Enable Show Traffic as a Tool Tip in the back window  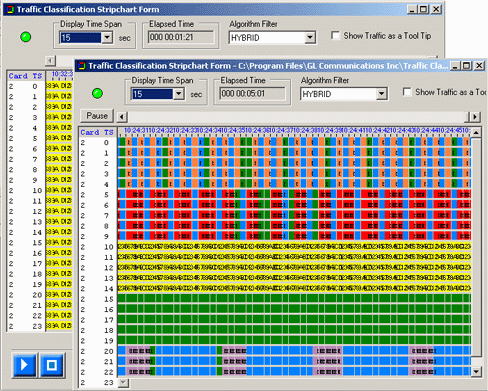tap(335, 35)
